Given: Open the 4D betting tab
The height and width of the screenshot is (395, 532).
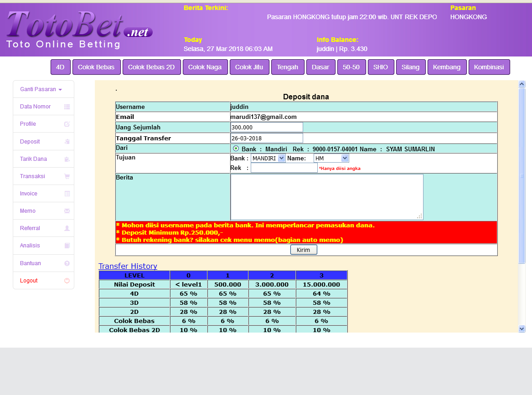Looking at the screenshot, I should click(60, 67).
